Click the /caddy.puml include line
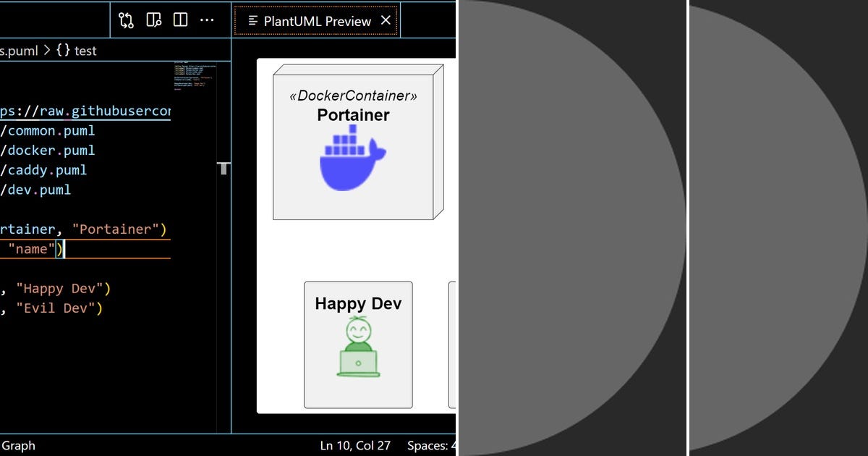The image size is (868, 456). pos(43,170)
